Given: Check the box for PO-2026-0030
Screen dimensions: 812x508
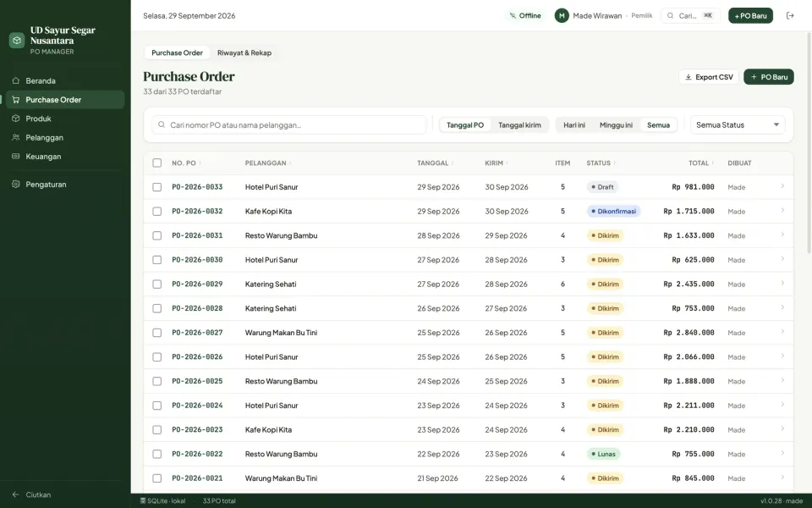Looking at the screenshot, I should pyautogui.click(x=157, y=260).
